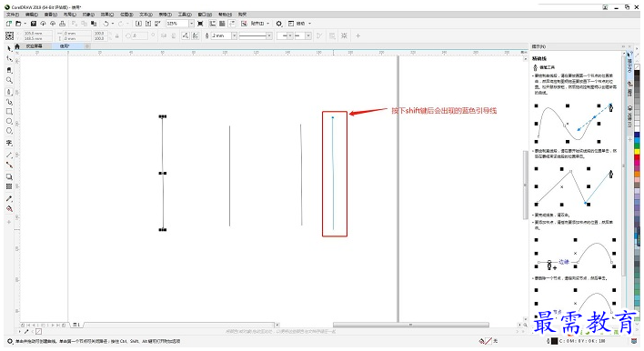Click the horizontal scrollbar thumb
Image resolution: width=644 pixels, height=351 pixels.
coord(411,325)
